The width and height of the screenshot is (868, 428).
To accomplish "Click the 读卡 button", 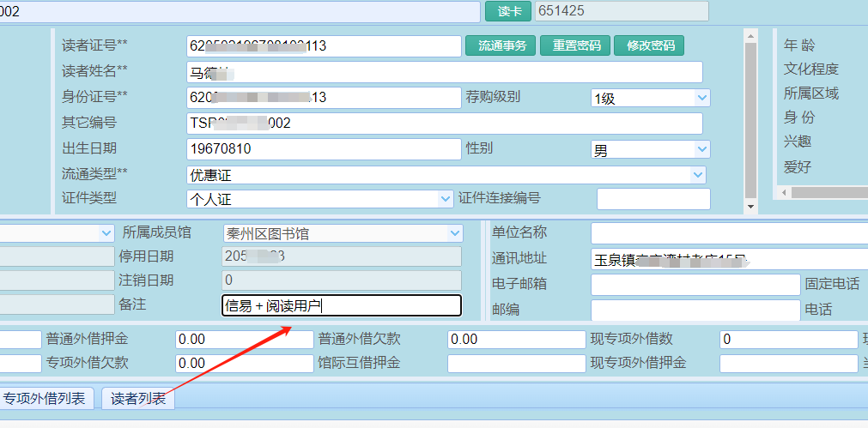I will (x=508, y=11).
